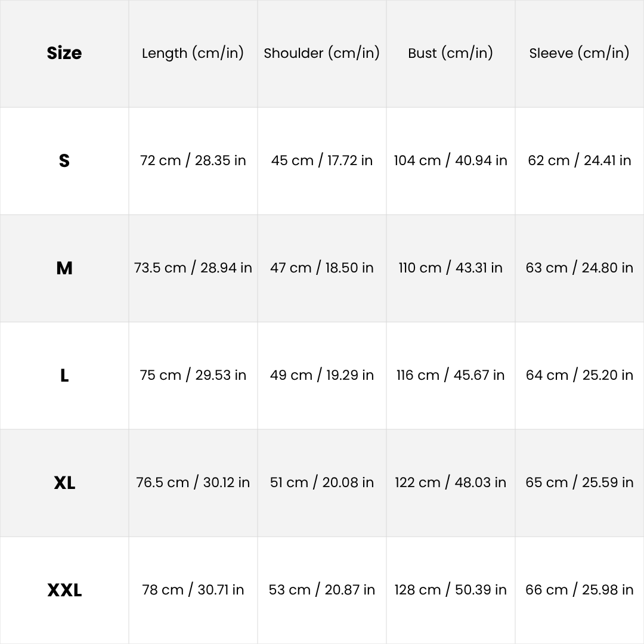Click the 78 cm / 30.71 in cell
Screen dimensions: 644x644
click(x=193, y=590)
